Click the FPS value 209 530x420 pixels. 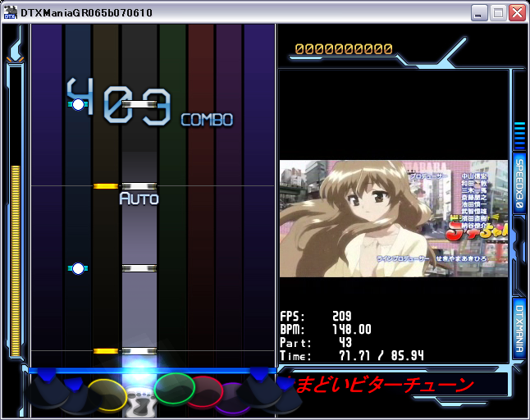tap(342, 317)
